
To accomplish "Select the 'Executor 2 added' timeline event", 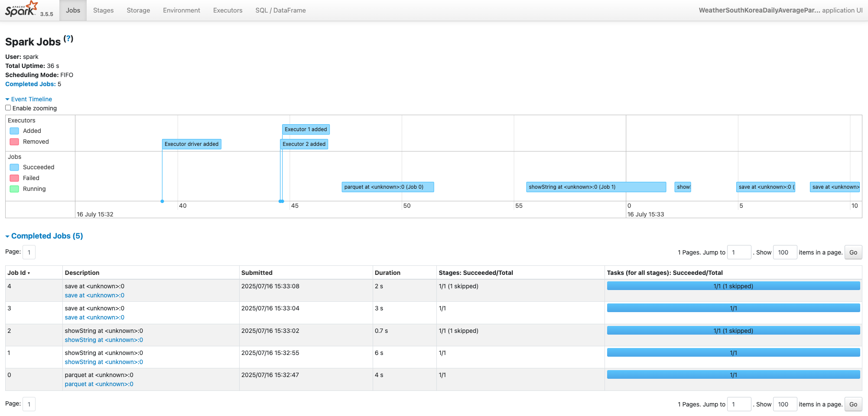I will point(304,144).
